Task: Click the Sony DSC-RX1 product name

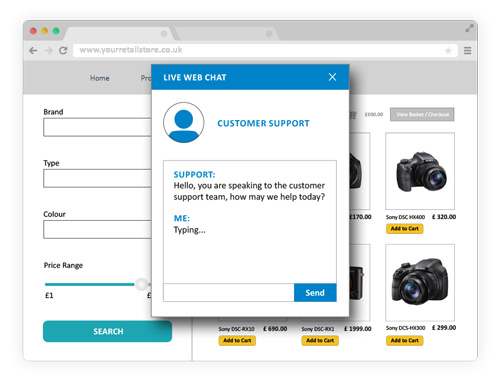Action: click(318, 329)
